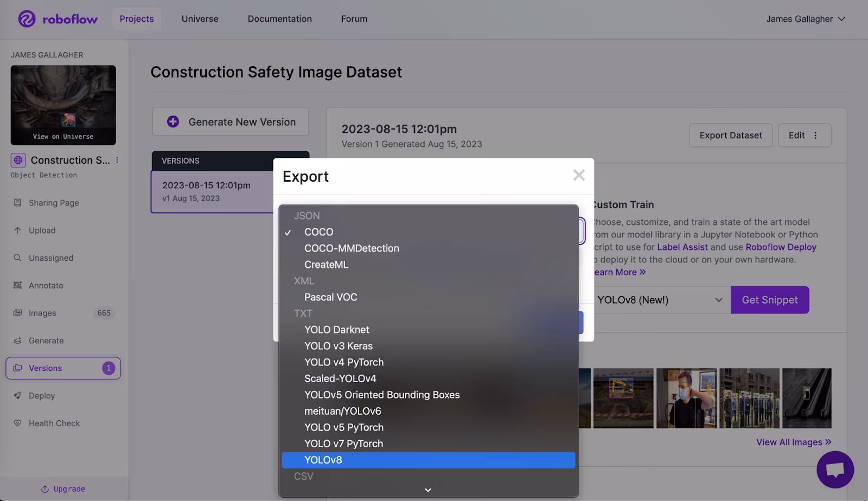The width and height of the screenshot is (868, 501).
Task: Click the Health Check heart icon
Action: [17, 423]
